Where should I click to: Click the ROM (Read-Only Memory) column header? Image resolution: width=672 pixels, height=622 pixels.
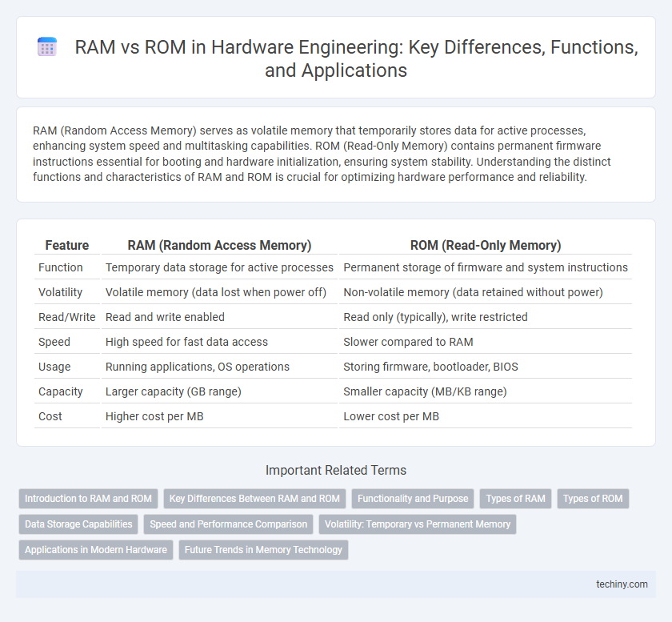486,245
